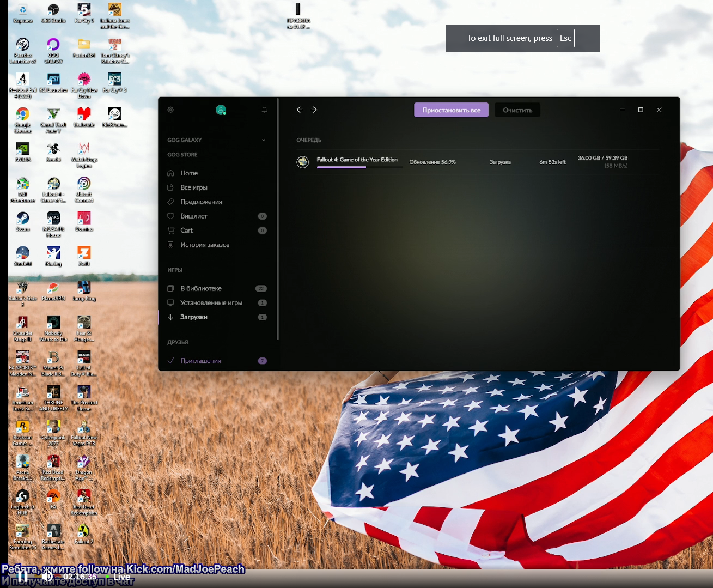The image size is (713, 588).
Task: Select the Baldur's Gate 3 desktop icon
Action: tap(23, 294)
